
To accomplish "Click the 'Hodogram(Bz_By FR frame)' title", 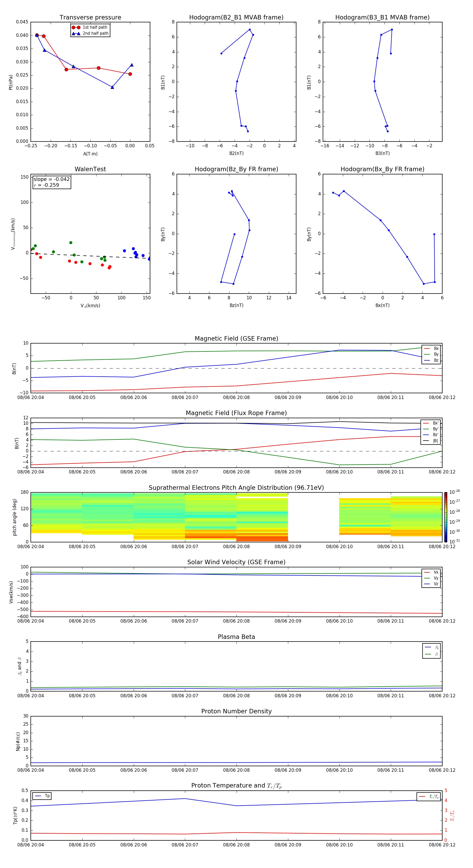I will [236, 169].
